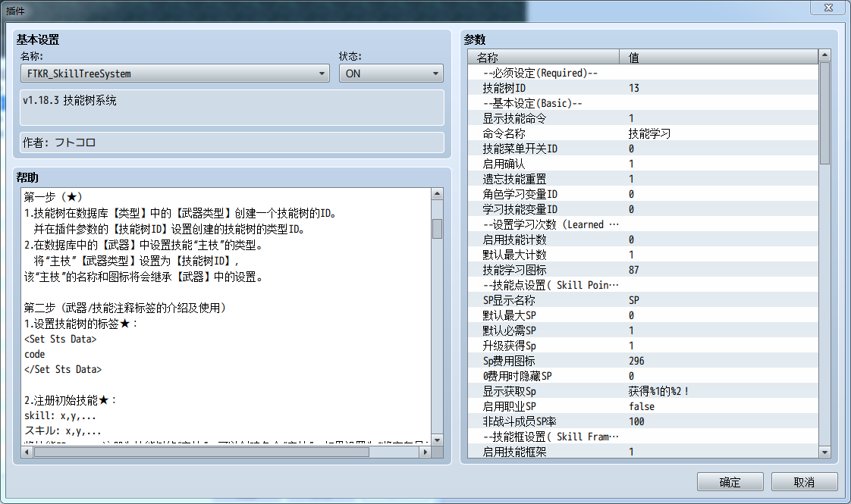Select the 角色学习变量ID parameter row
The height and width of the screenshot is (504, 851).
click(643, 194)
